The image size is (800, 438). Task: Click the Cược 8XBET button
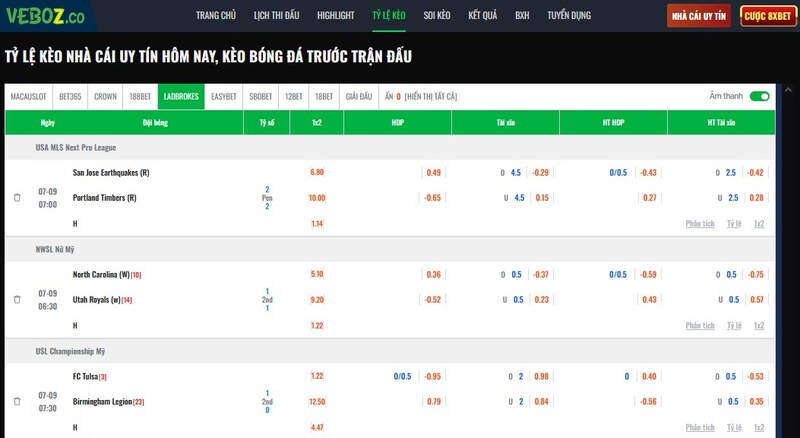point(768,16)
